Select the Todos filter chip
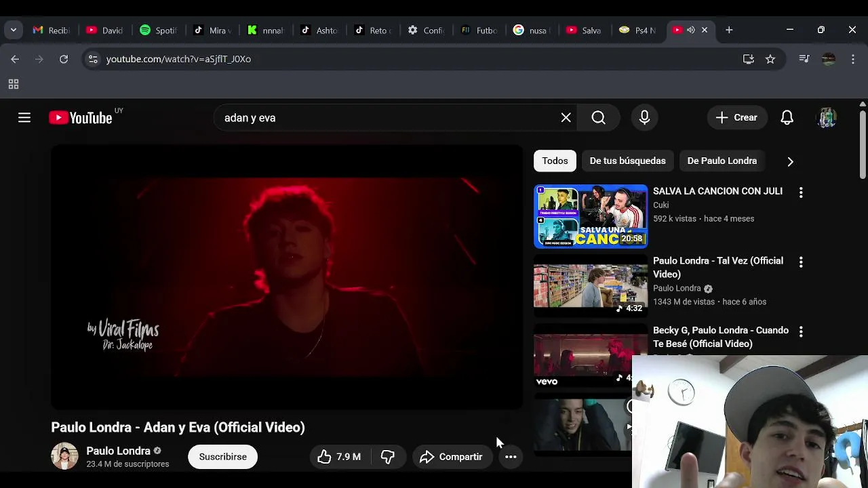This screenshot has height=488, width=868. coord(555,161)
